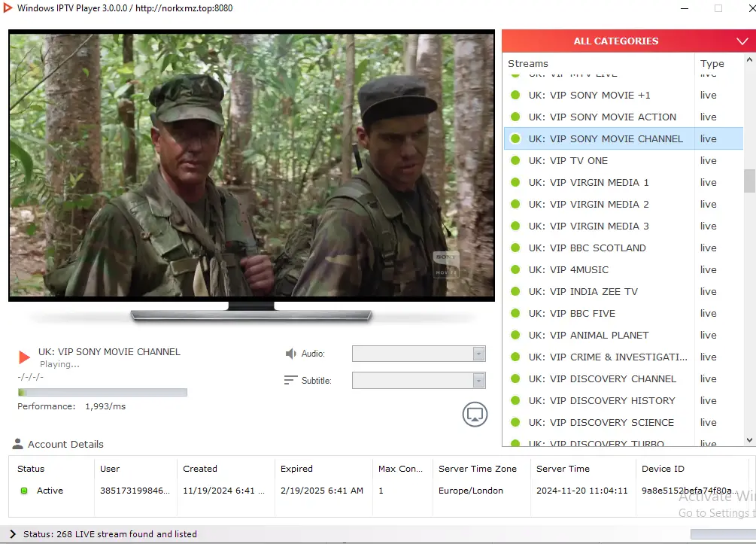Click the IPTV Player app logo in title bar

(x=8, y=8)
